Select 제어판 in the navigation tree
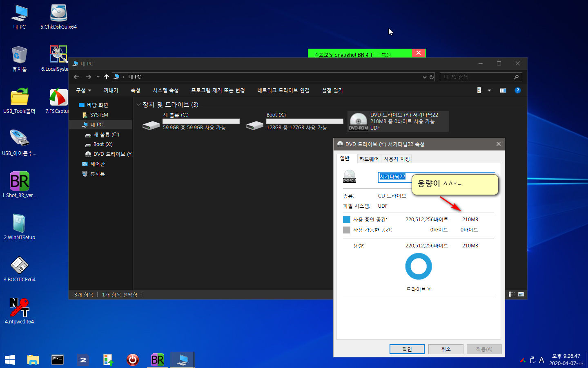The image size is (588, 368). coord(97,164)
